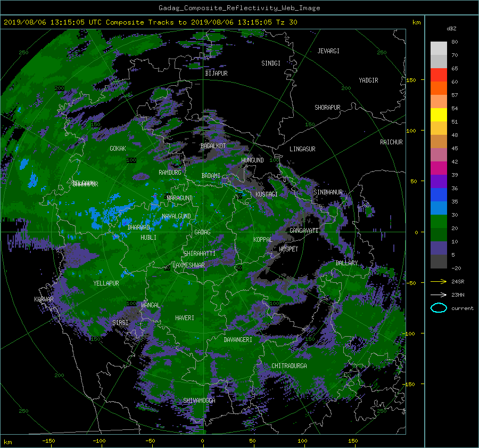The image size is (479, 448).
Task: Click the RAICHUR city label
Action: click(x=391, y=142)
